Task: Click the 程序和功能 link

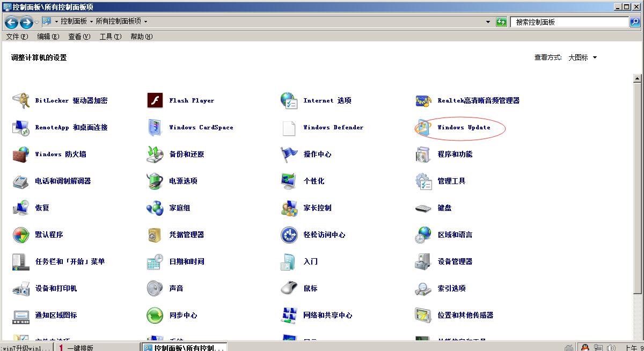Action: pos(455,155)
